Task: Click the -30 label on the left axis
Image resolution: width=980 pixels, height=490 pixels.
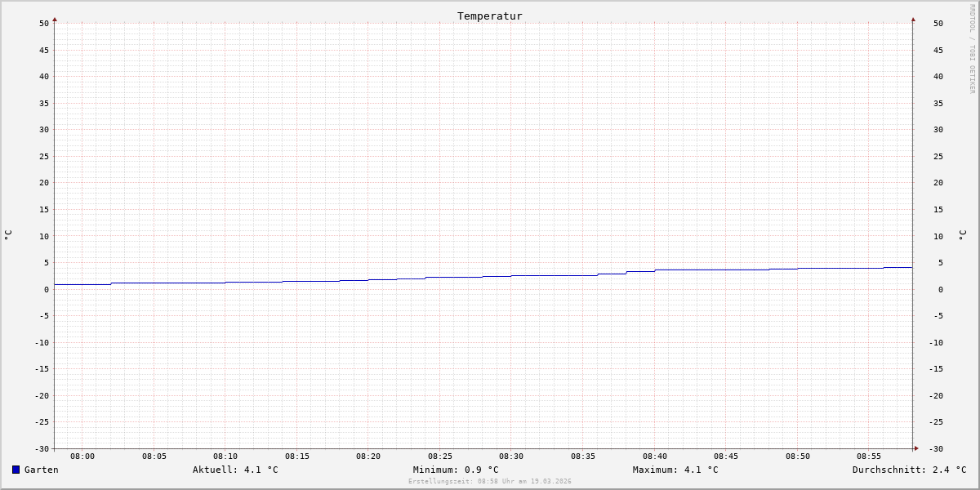Action: click(42, 448)
